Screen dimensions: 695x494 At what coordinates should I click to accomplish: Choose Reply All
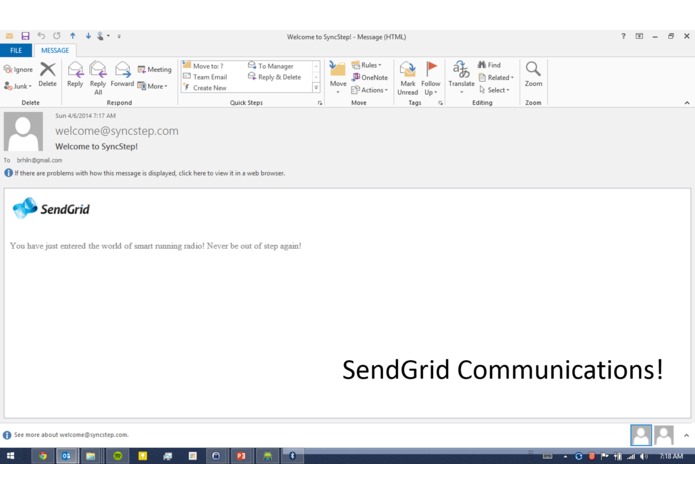(x=98, y=78)
